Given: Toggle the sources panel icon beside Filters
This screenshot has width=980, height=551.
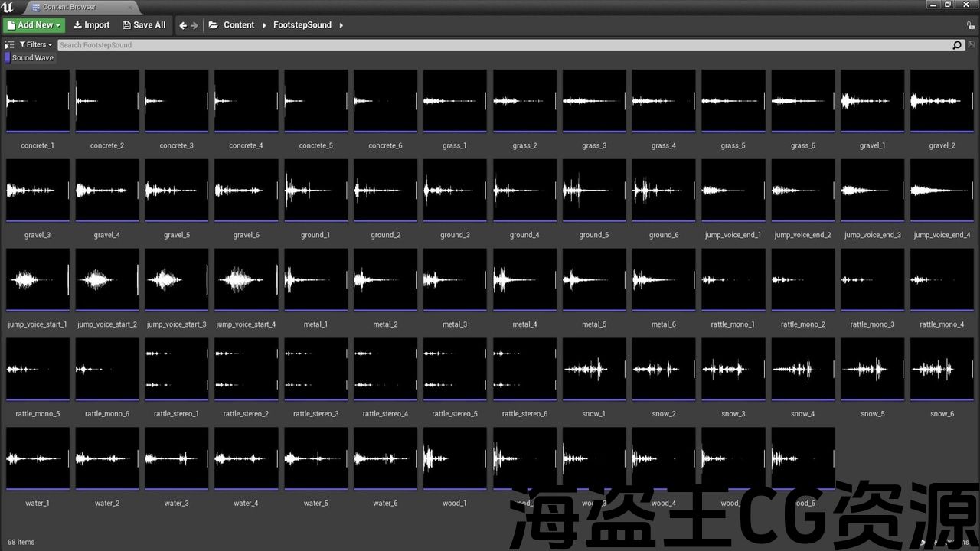Looking at the screenshot, I should pyautogui.click(x=9, y=45).
